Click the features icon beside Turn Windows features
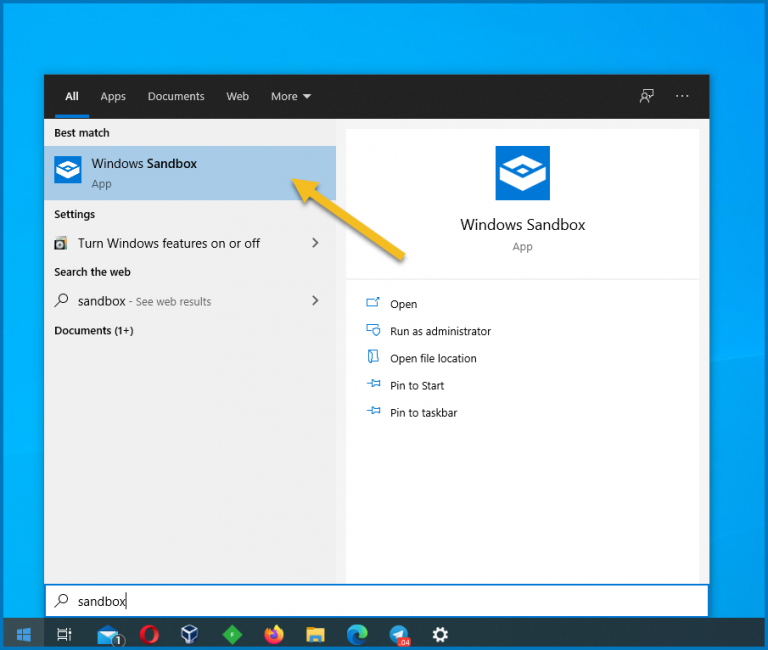 [60, 243]
